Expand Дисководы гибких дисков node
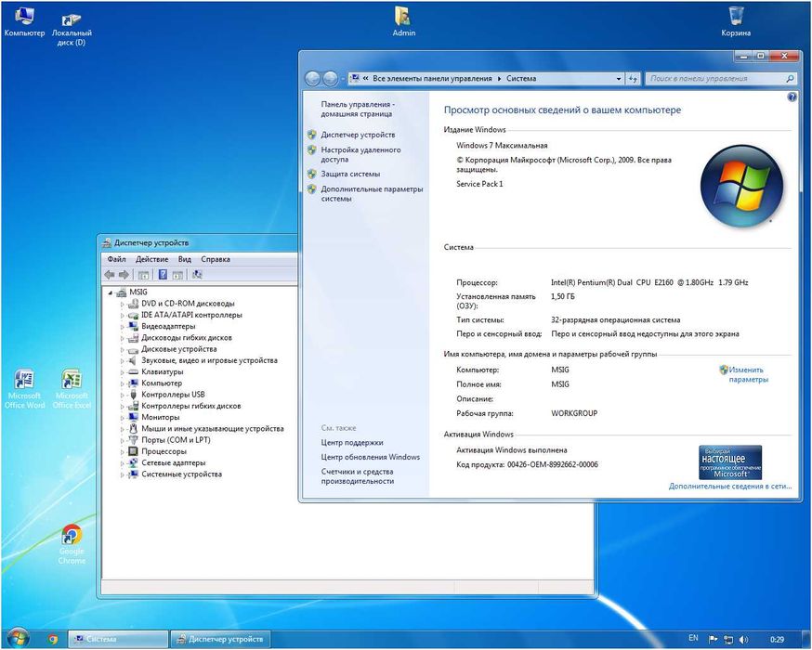 coord(123,338)
